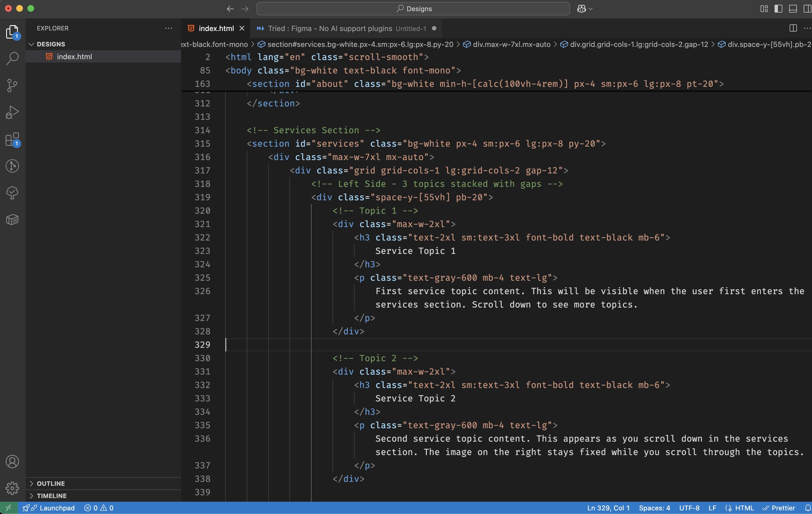Toggle the primary sidebar visibility
Image resolution: width=812 pixels, height=514 pixels.
click(779, 8)
